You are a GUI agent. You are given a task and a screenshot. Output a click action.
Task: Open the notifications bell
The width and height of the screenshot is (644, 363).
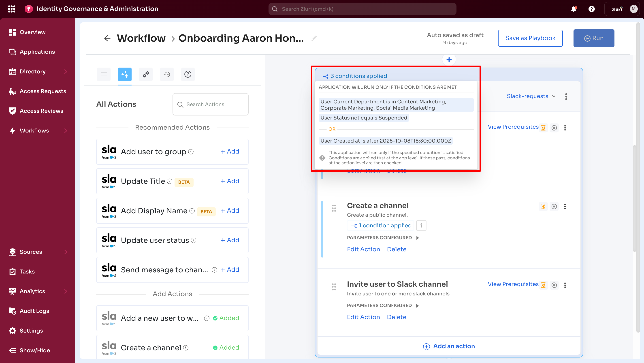pos(574,9)
